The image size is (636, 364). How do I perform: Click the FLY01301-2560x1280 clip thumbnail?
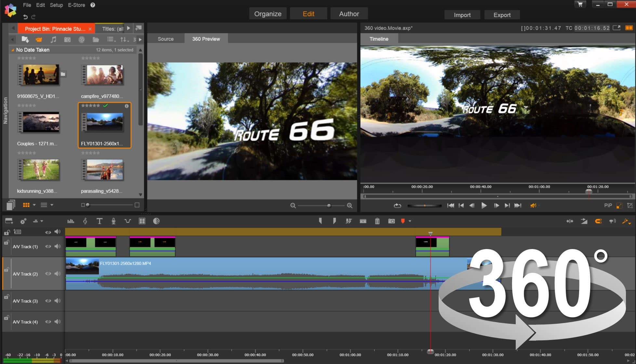104,124
